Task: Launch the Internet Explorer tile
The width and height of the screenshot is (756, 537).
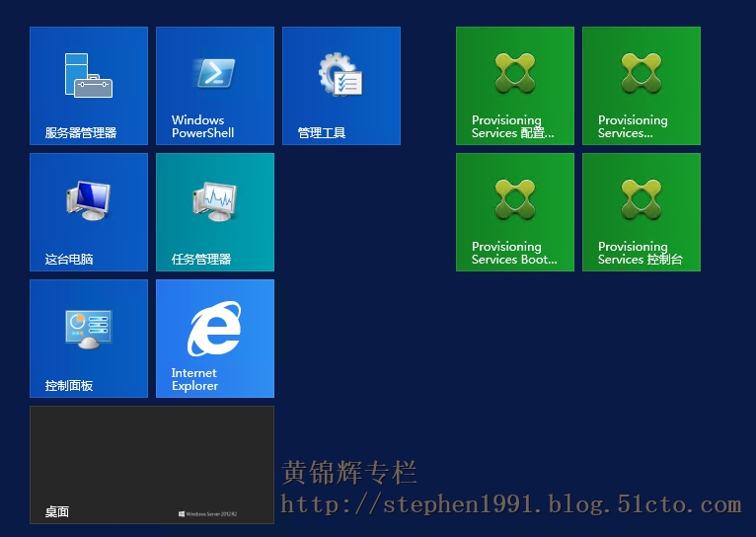Action: click(x=215, y=339)
